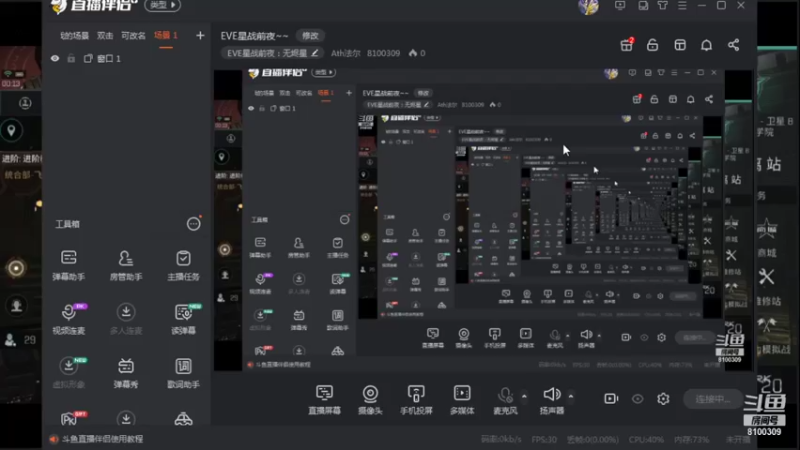
Task: Click the flame popularity counter showing 0
Action: [x=417, y=53]
